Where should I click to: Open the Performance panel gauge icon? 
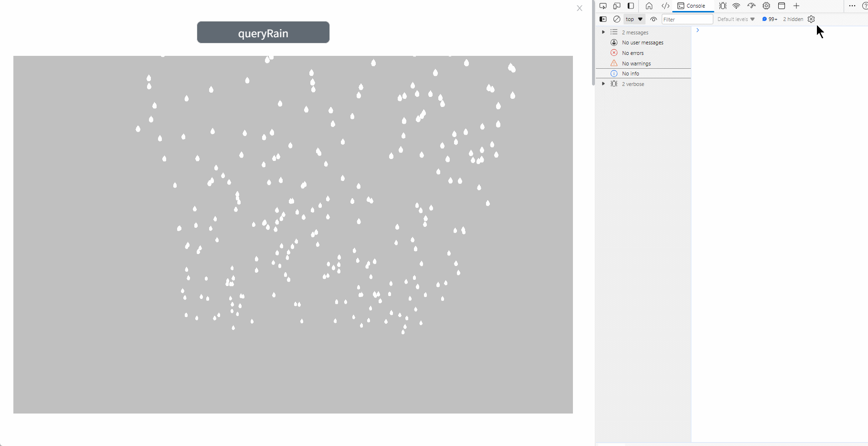(x=752, y=6)
